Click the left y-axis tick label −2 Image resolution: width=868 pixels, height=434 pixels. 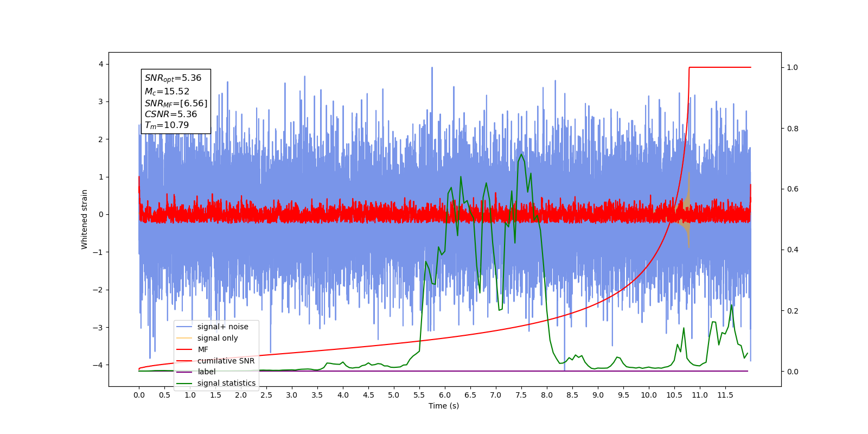98,290
